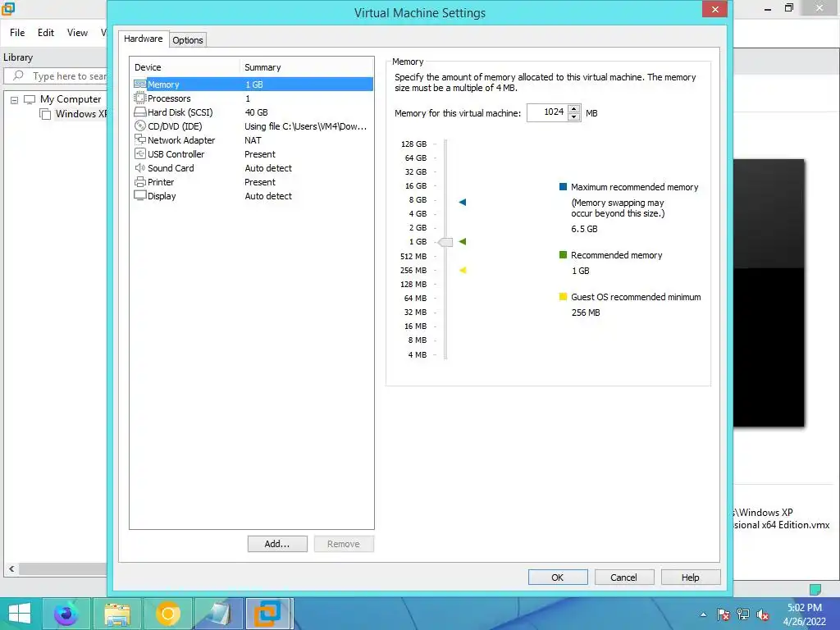The height and width of the screenshot is (630, 840).
Task: Click the My Computer icon in Library
Action: [30, 99]
